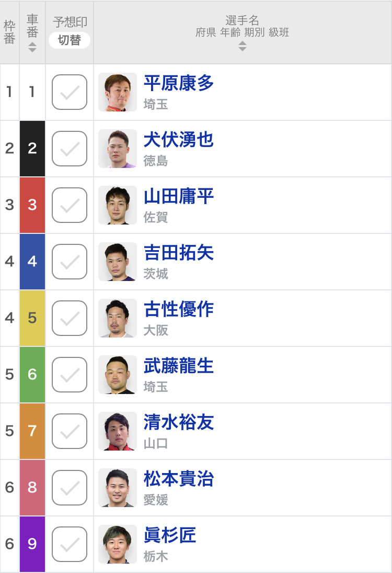Check the prediction box for 吉田拓矢
The width and height of the screenshot is (392, 573).
[x=70, y=262]
